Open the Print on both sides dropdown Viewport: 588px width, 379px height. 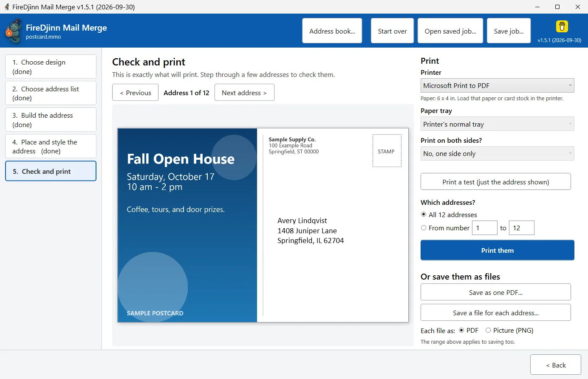(498, 153)
